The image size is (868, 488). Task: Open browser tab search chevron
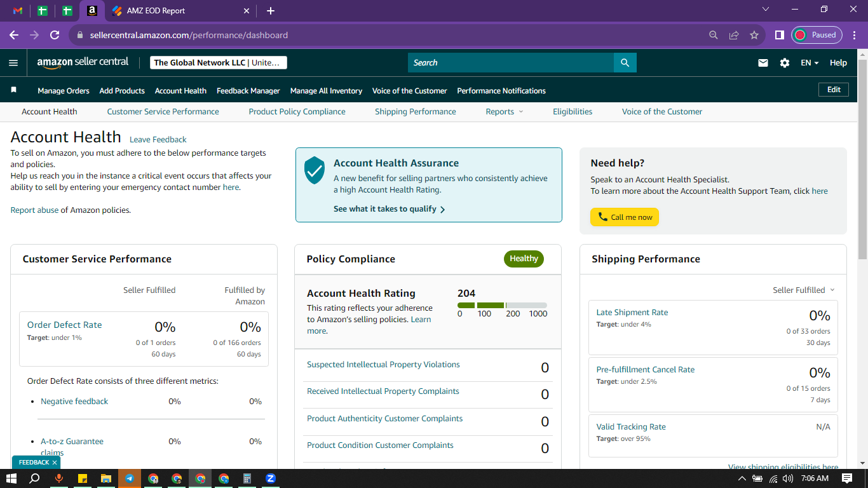point(766,10)
